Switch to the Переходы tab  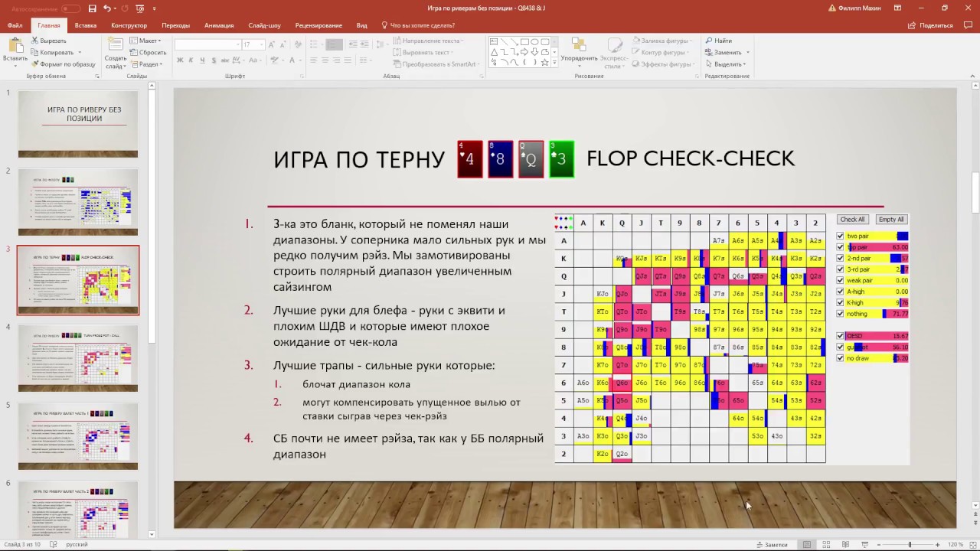pyautogui.click(x=176, y=25)
